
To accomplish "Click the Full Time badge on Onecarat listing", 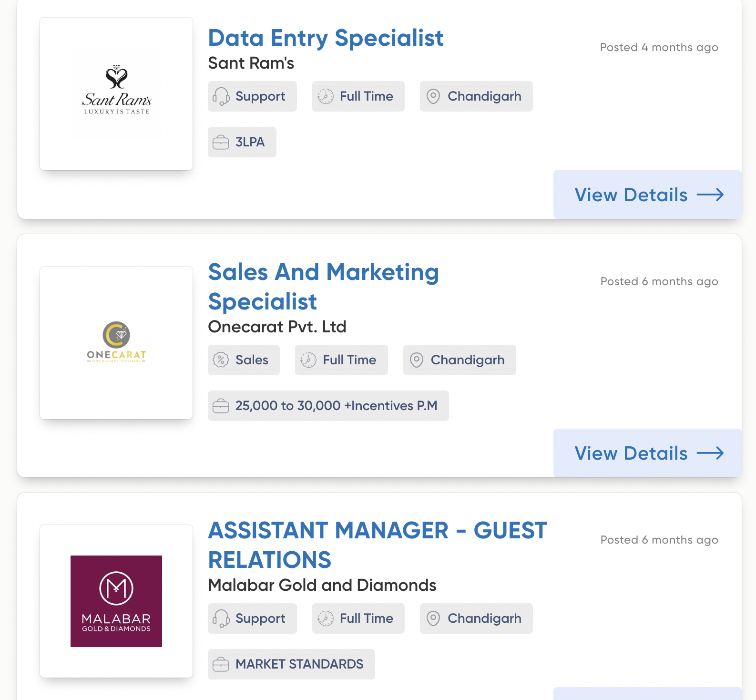I will [341, 360].
